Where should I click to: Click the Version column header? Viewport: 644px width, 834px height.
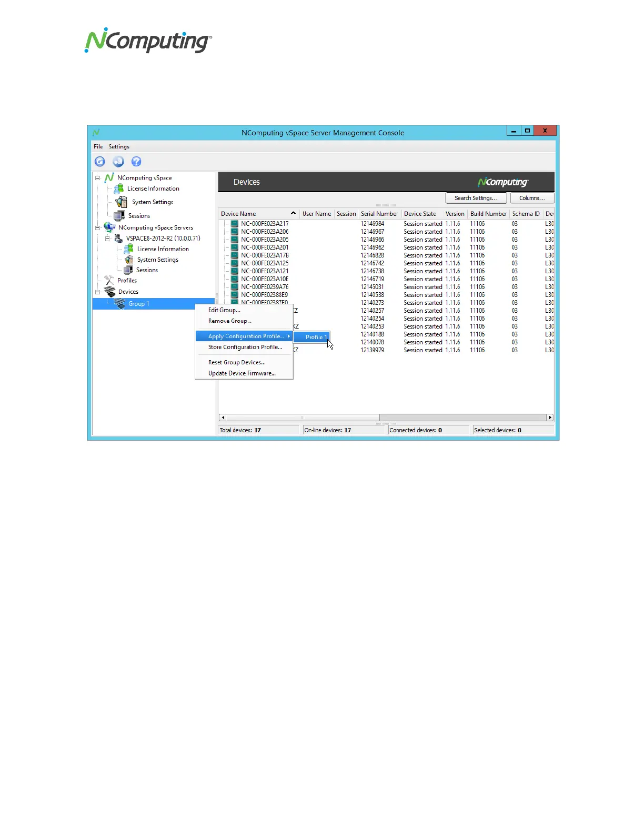tap(455, 214)
